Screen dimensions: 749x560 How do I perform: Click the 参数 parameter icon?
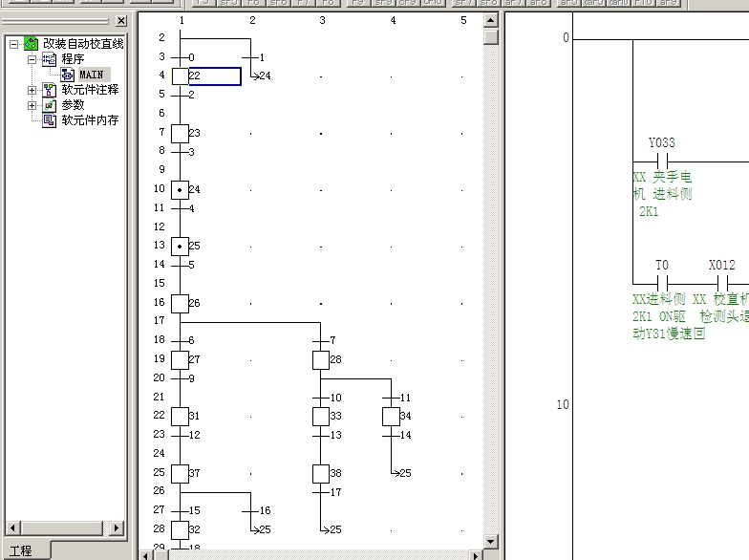[x=49, y=105]
